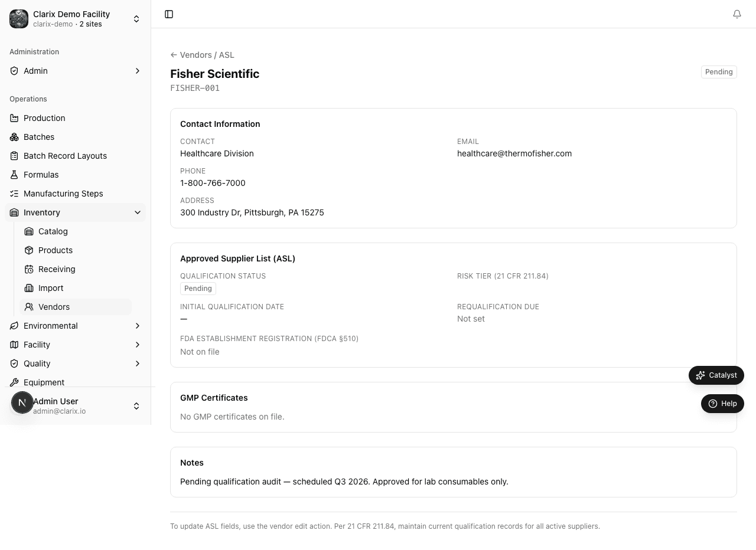Click the Quality shield icon

tap(14, 364)
